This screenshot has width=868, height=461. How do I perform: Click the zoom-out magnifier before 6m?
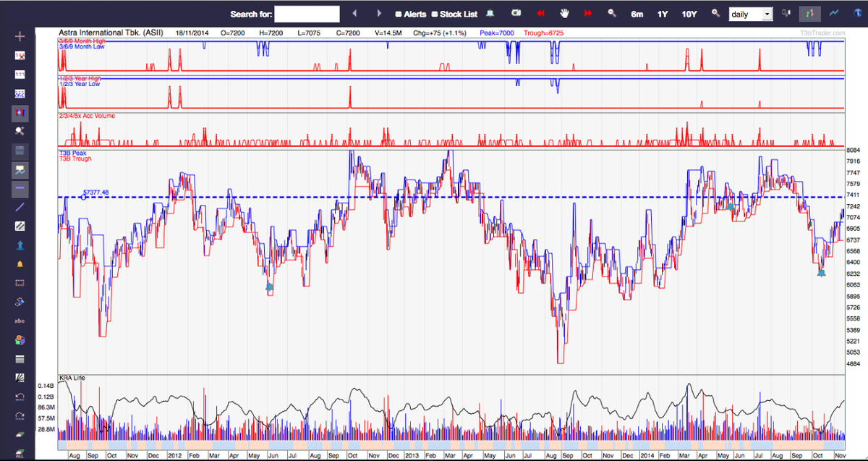(612, 14)
